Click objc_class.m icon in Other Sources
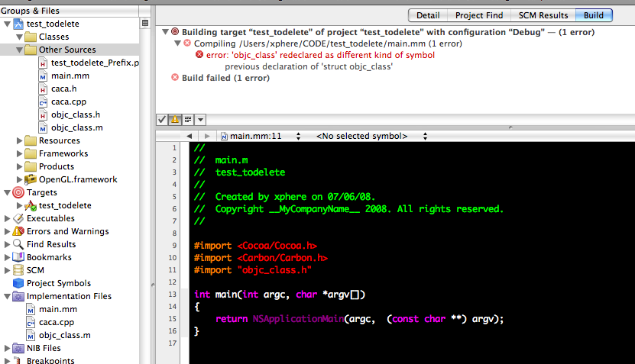Image resolution: width=635 pixels, height=364 pixels. pyautogui.click(x=43, y=127)
